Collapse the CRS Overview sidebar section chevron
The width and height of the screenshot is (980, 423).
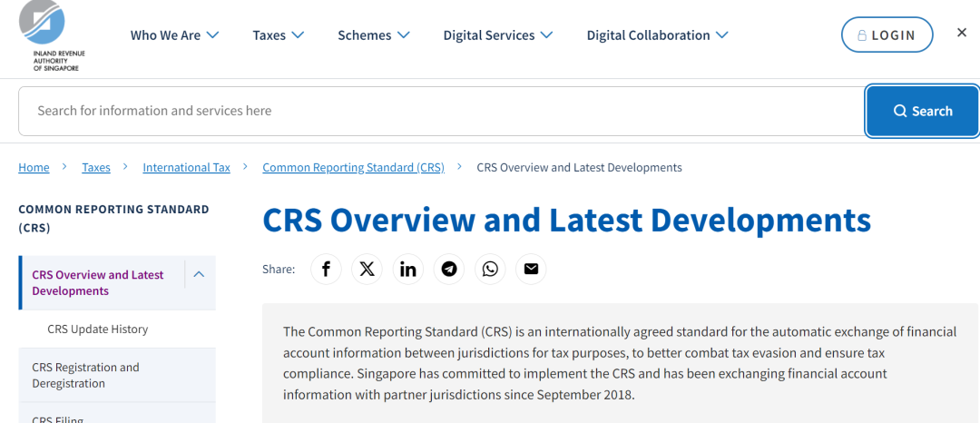tap(200, 274)
